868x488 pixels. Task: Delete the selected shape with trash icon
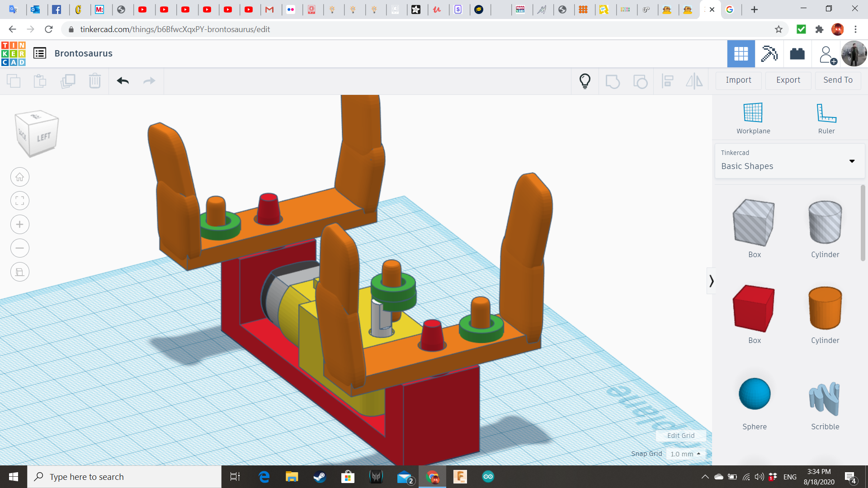click(94, 81)
